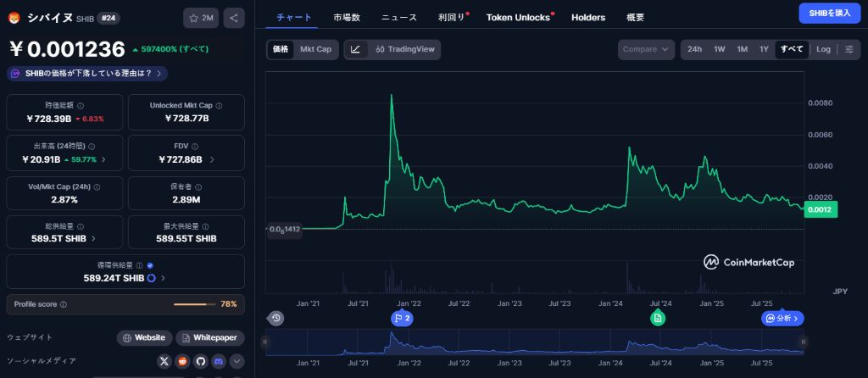Switch to the Holders tab
Screen dimensions: 868x378
coord(588,17)
